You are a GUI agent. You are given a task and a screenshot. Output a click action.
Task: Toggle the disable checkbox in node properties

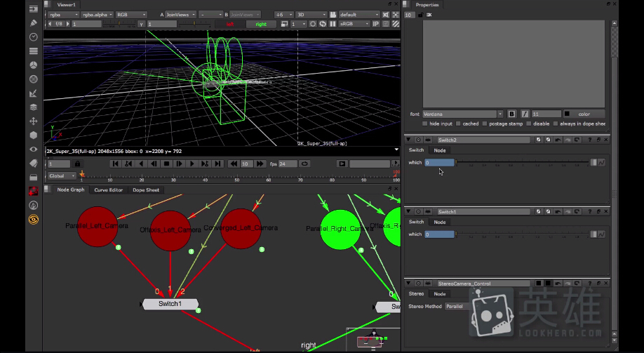528,124
